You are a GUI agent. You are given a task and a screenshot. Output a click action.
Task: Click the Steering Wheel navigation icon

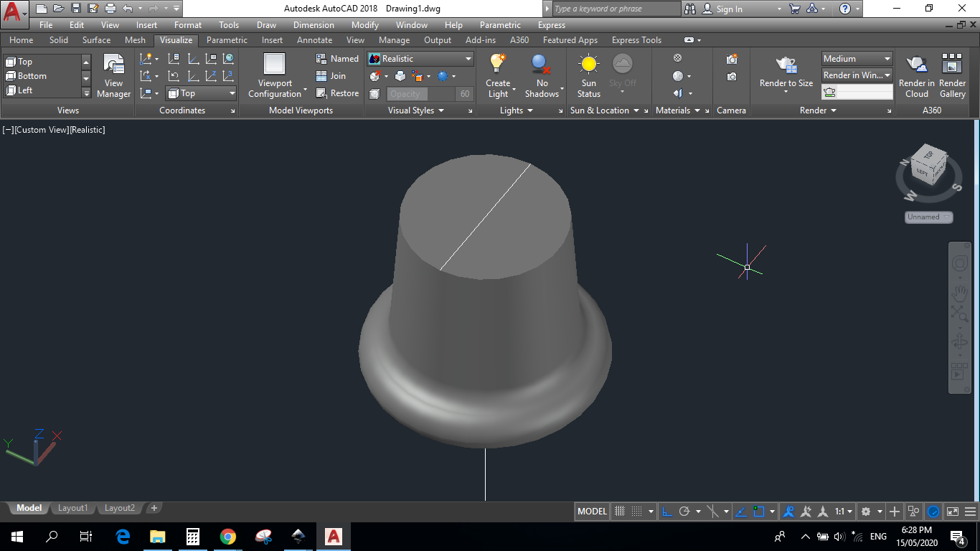[959, 263]
